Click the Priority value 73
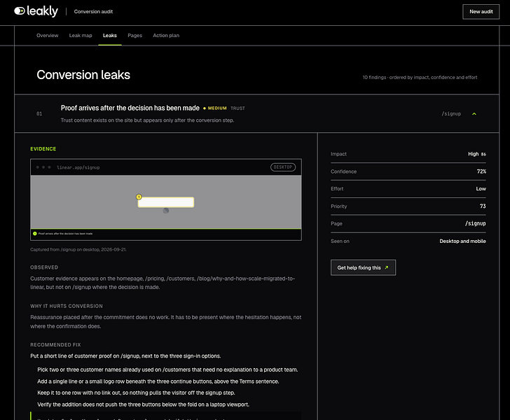This screenshot has width=510, height=420. coord(483,206)
